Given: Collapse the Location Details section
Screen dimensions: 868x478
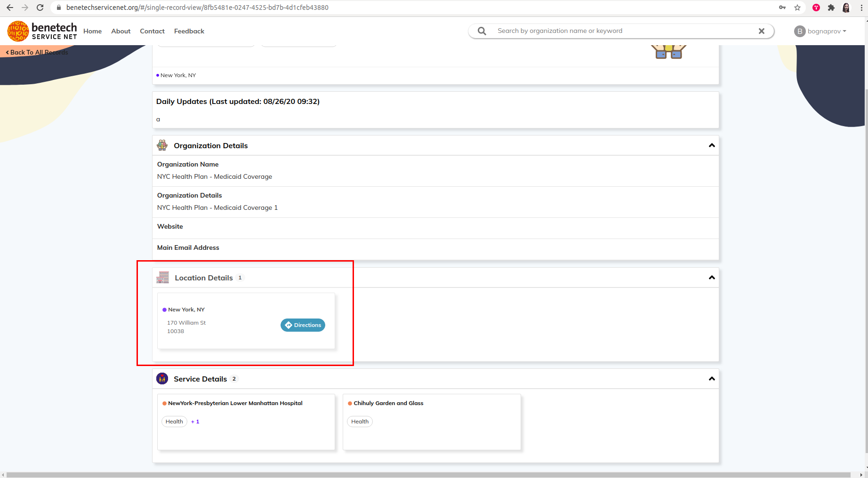Looking at the screenshot, I should [x=711, y=278].
